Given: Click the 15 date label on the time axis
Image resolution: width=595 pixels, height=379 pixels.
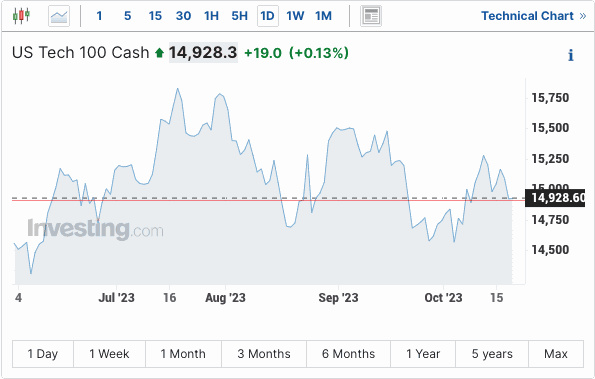Looking at the screenshot, I should tap(496, 298).
